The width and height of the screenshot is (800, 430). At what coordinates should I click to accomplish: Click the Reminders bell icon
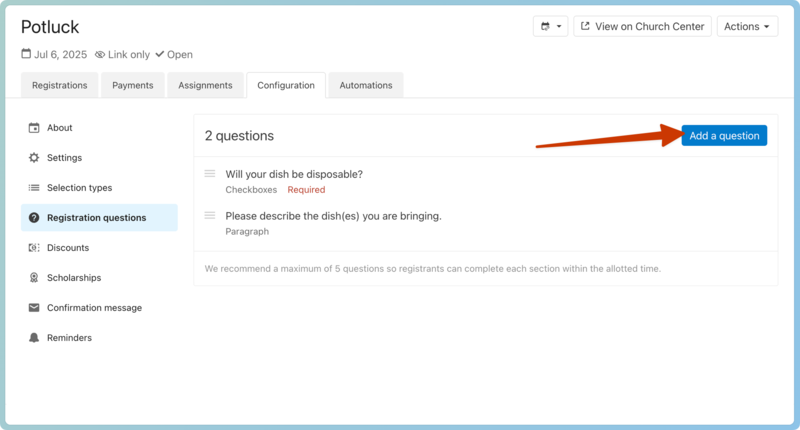[34, 338]
